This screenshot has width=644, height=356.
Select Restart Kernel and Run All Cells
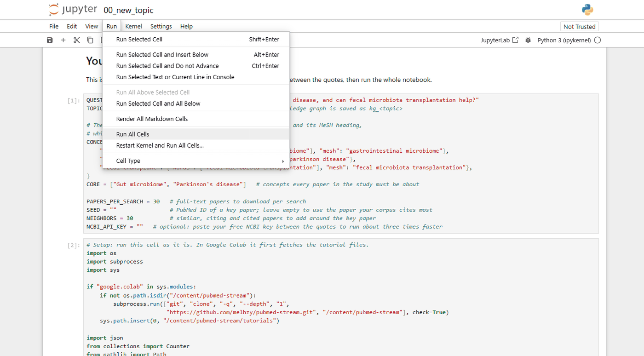(x=196, y=145)
